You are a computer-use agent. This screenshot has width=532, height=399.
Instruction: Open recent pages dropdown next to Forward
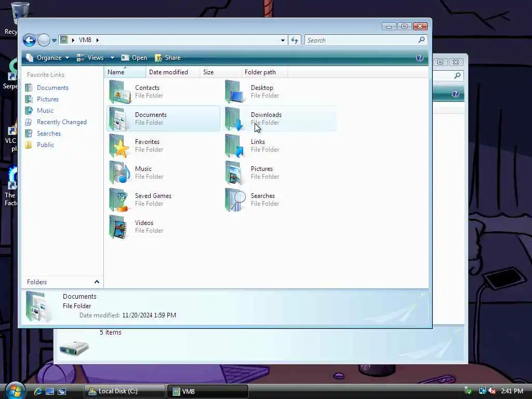[x=54, y=41]
